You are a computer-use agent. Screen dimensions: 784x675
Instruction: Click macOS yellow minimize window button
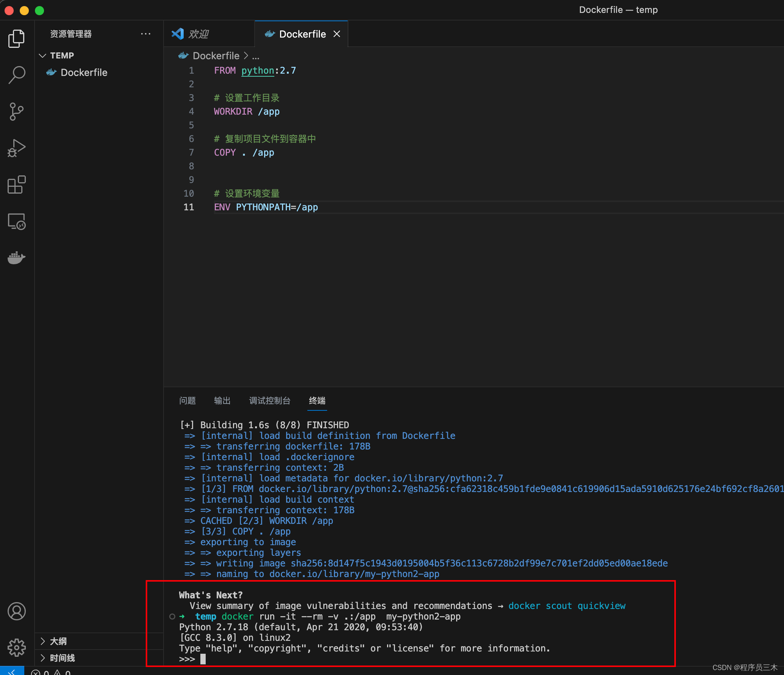coord(24,10)
